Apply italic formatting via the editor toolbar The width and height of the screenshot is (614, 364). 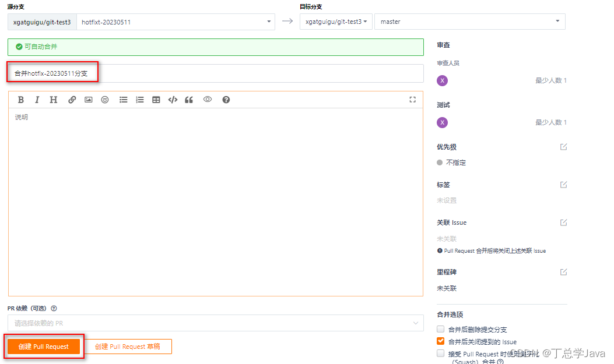pos(37,99)
